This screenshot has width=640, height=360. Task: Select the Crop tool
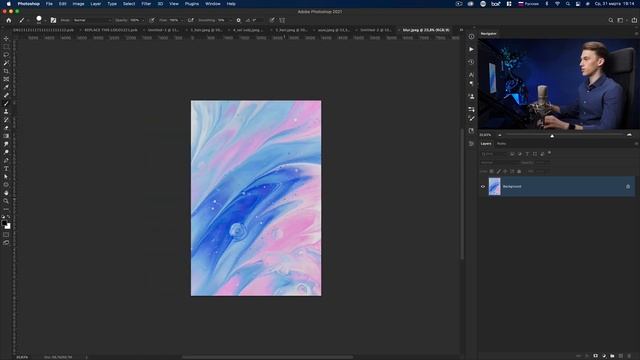(x=6, y=71)
